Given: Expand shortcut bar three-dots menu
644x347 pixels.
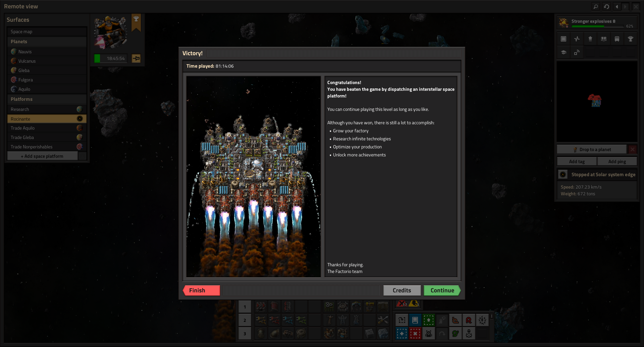Looking at the screenshot, I should pyautogui.click(x=492, y=316).
